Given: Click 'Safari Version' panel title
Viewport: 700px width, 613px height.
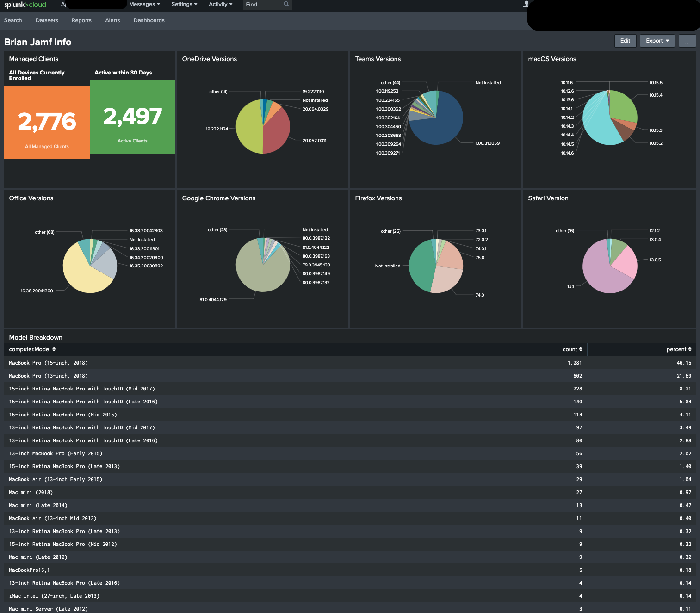Looking at the screenshot, I should (x=548, y=198).
